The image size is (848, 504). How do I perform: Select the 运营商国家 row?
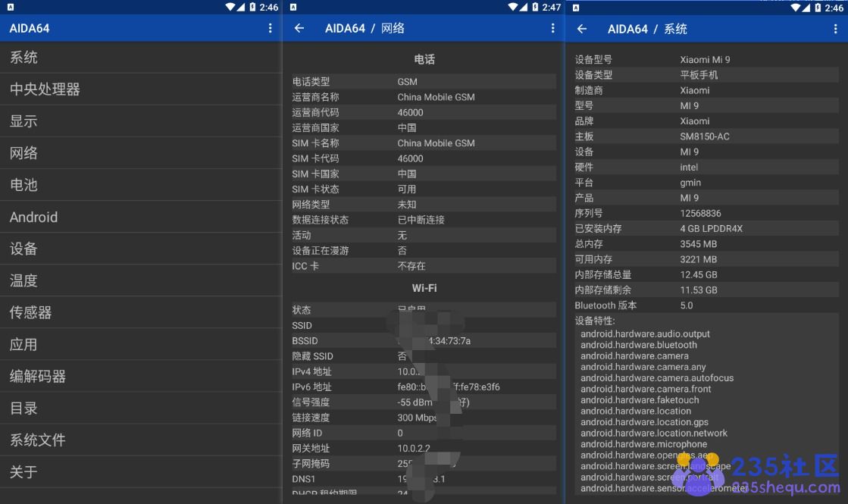tap(424, 127)
